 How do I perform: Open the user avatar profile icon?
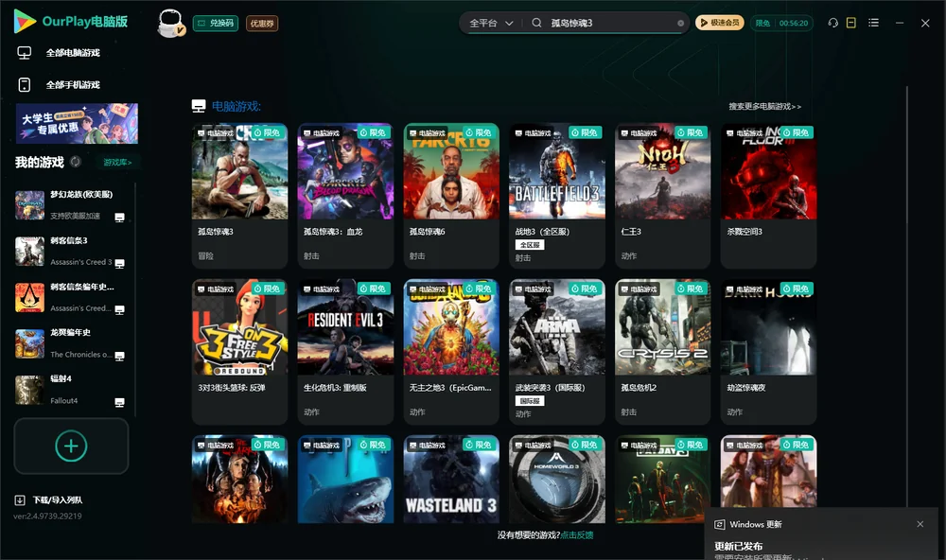point(170,23)
